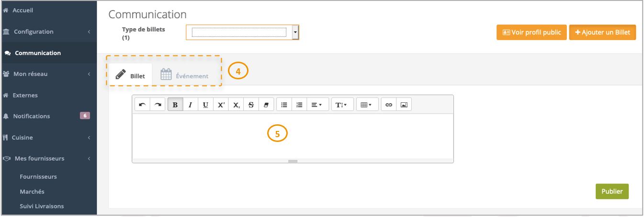The width and height of the screenshot is (644, 217).
Task: Open the insert table dropdown
Action: pos(367,105)
